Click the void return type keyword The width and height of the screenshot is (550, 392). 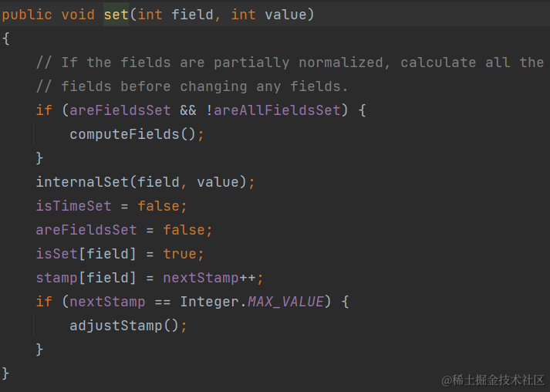[x=77, y=15]
